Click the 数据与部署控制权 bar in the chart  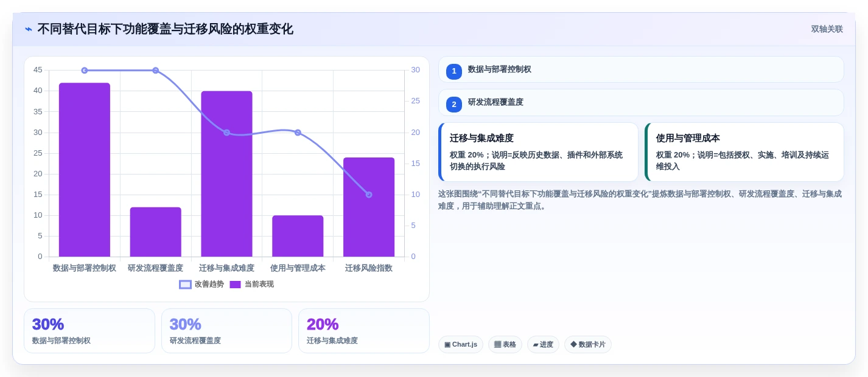coord(85,170)
